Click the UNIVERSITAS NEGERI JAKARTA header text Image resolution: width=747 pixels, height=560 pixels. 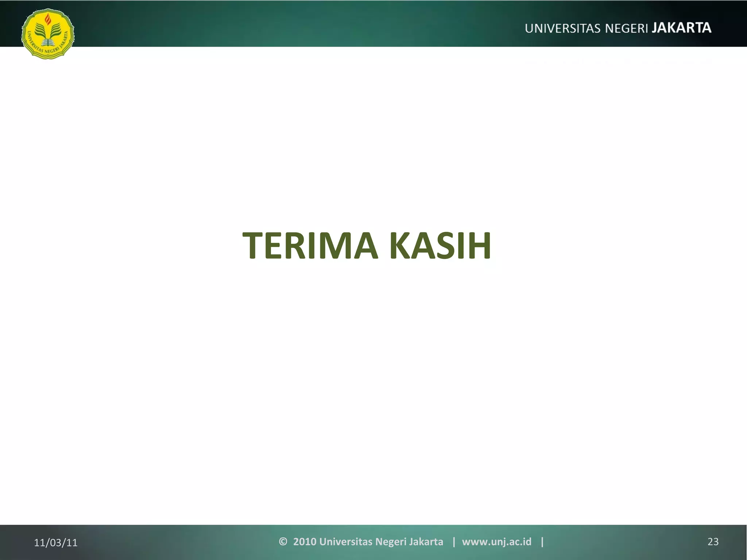click(x=618, y=28)
